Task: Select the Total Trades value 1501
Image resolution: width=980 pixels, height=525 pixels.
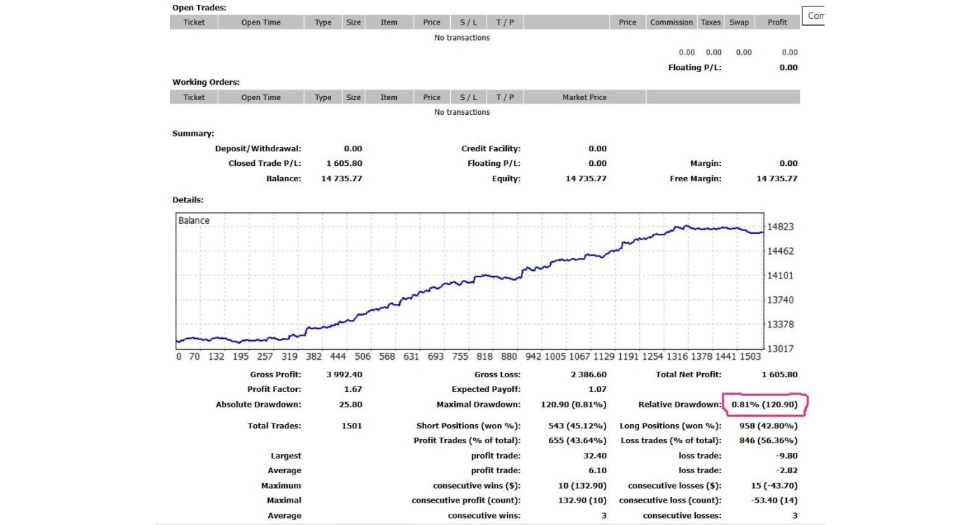Action: 351,426
